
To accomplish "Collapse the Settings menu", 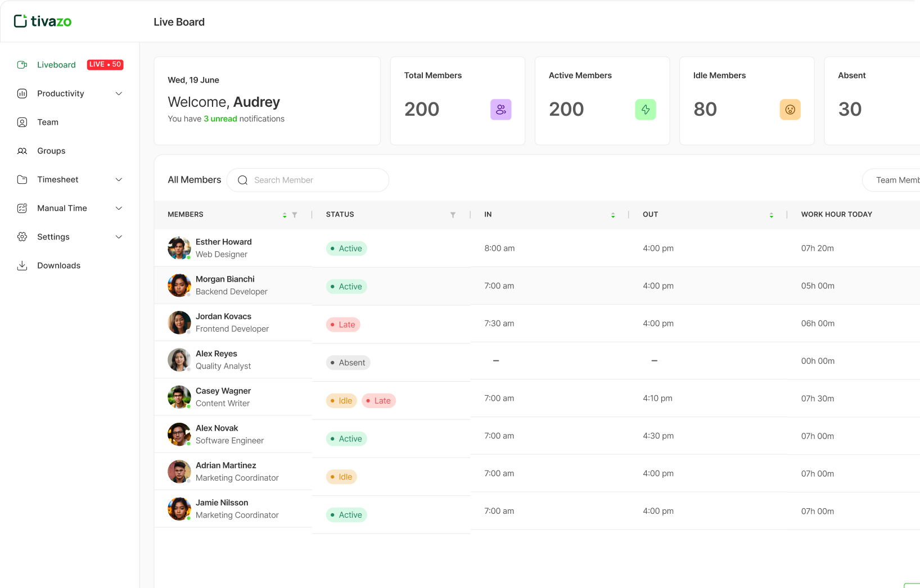I will coord(119,237).
